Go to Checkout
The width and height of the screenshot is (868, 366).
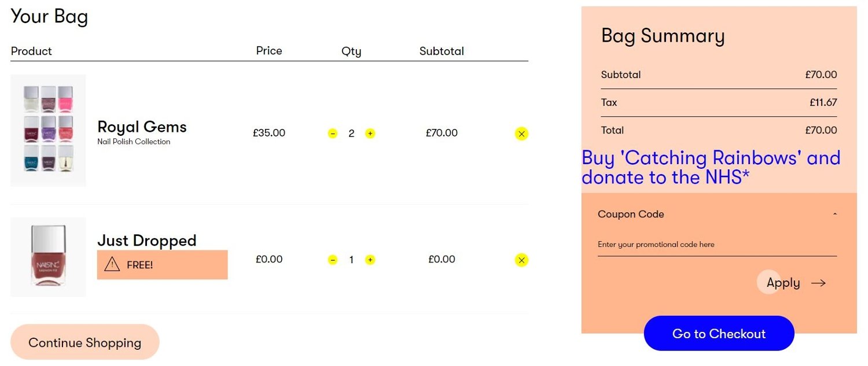tap(719, 333)
